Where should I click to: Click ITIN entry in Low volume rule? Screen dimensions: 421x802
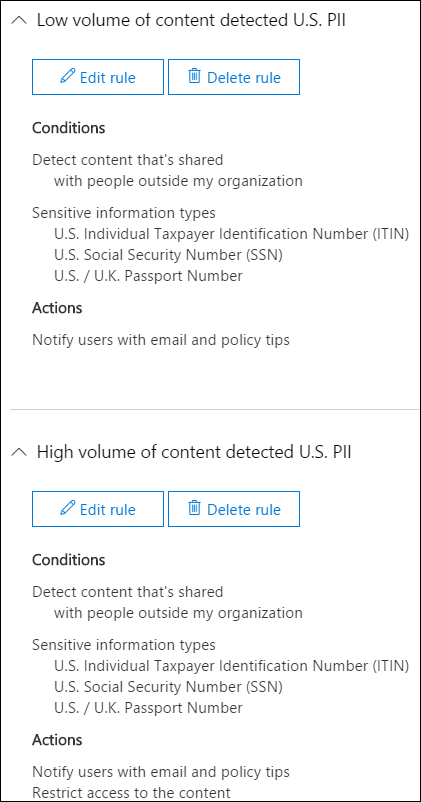click(x=232, y=234)
